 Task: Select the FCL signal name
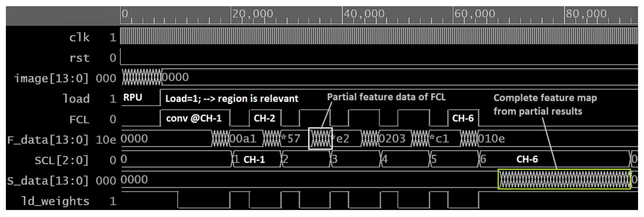point(79,119)
